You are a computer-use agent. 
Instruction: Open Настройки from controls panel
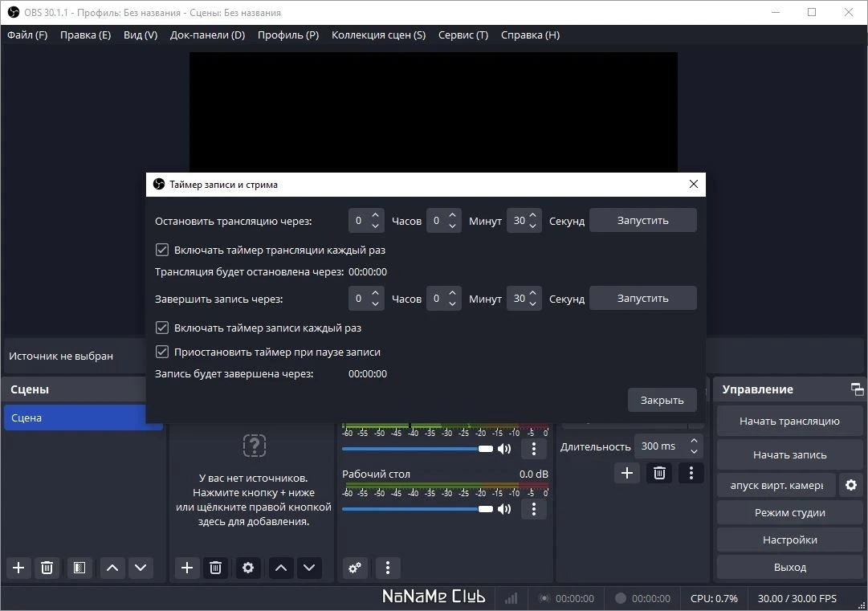tap(789, 540)
